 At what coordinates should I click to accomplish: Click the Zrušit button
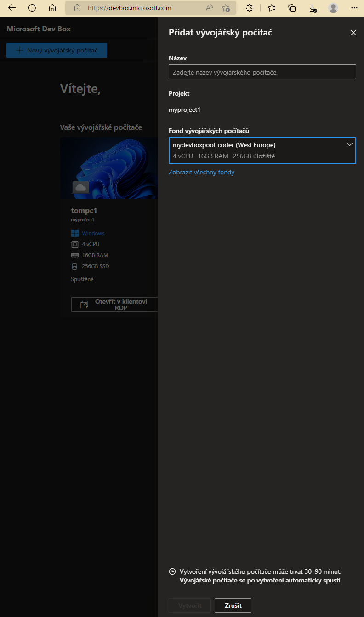pos(233,605)
